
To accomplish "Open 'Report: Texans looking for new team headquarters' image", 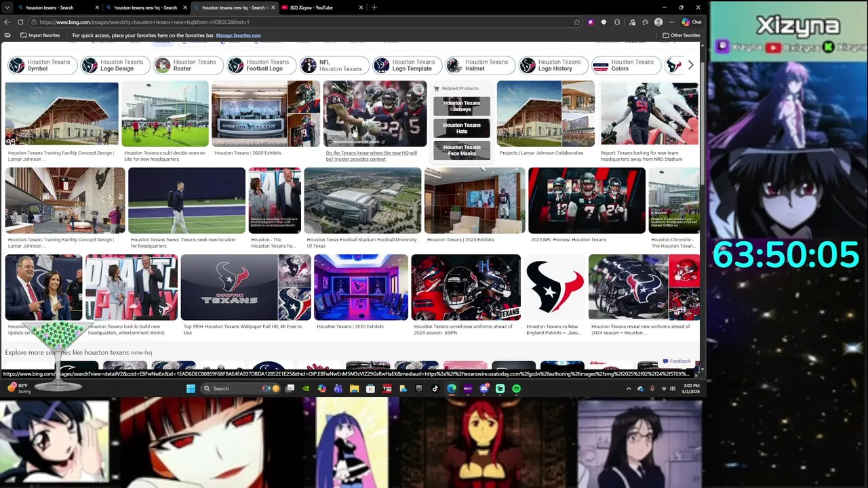I will (650, 114).
